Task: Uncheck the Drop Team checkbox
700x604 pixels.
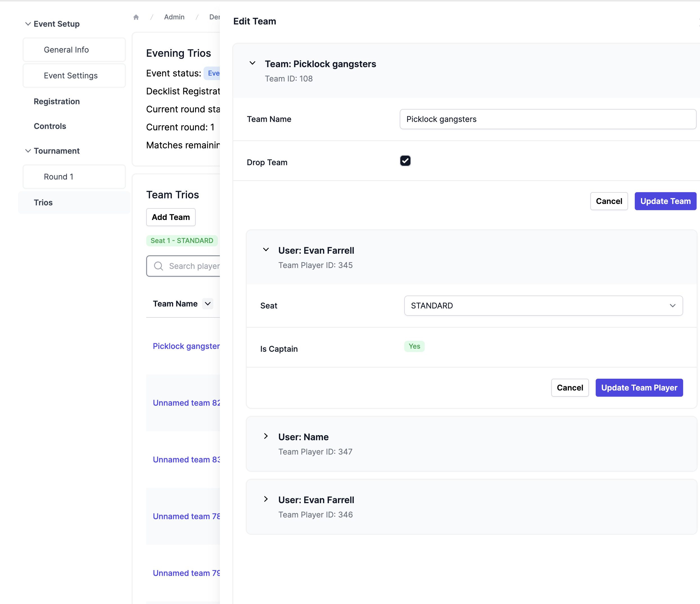Action: click(405, 161)
